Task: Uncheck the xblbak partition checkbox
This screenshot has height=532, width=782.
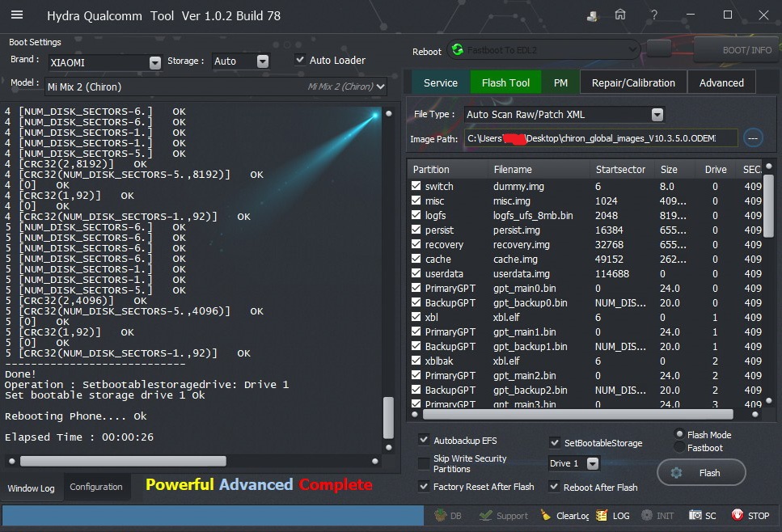Action: coord(416,360)
